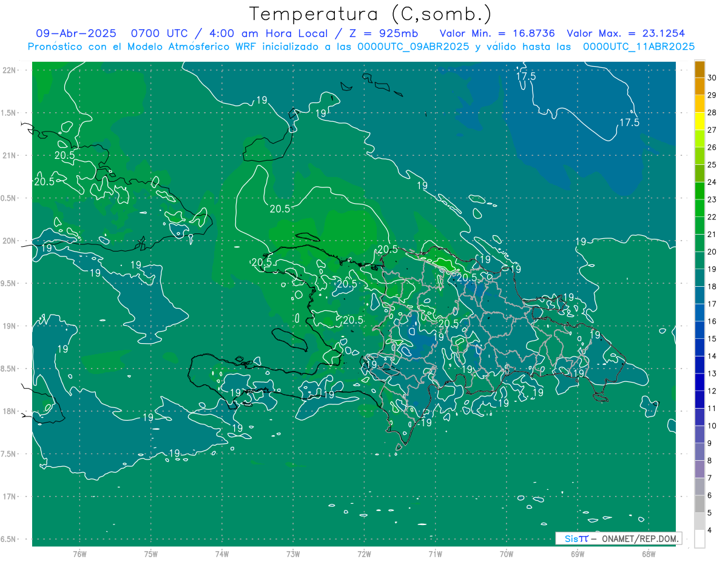Click legend value '18'
Screen dimensions: 728x562
712,287
